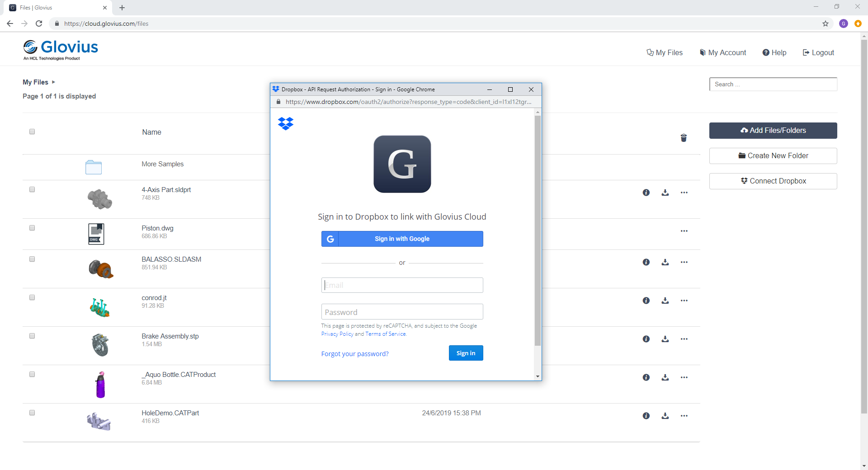Screen dimensions: 868x470
Task: Check the Brake Assembly.stp checkbox
Action: [32, 336]
